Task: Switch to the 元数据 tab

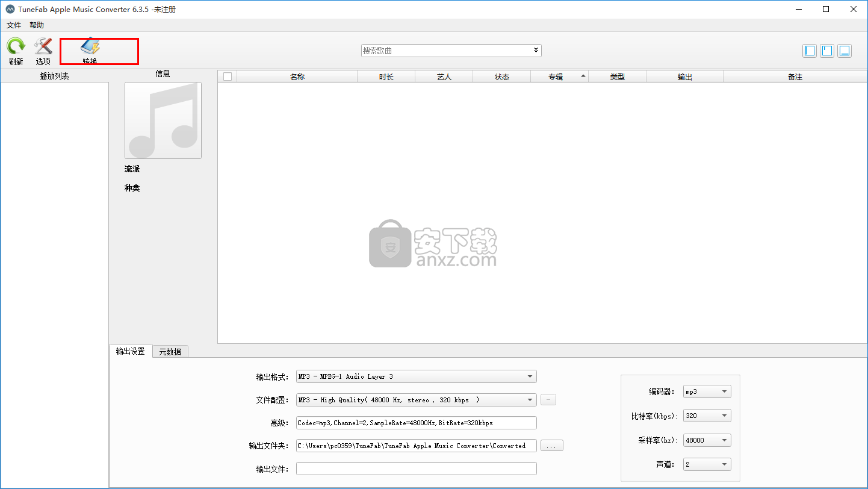Action: click(x=170, y=352)
